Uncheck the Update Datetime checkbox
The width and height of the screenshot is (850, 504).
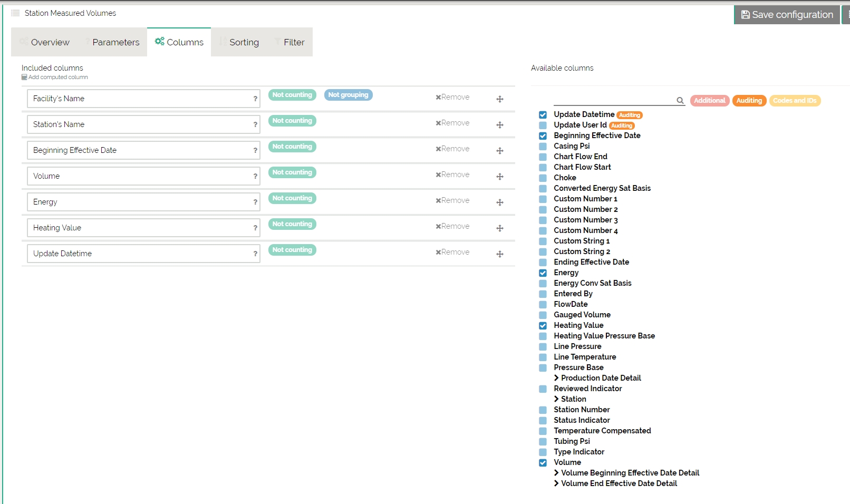click(x=543, y=115)
